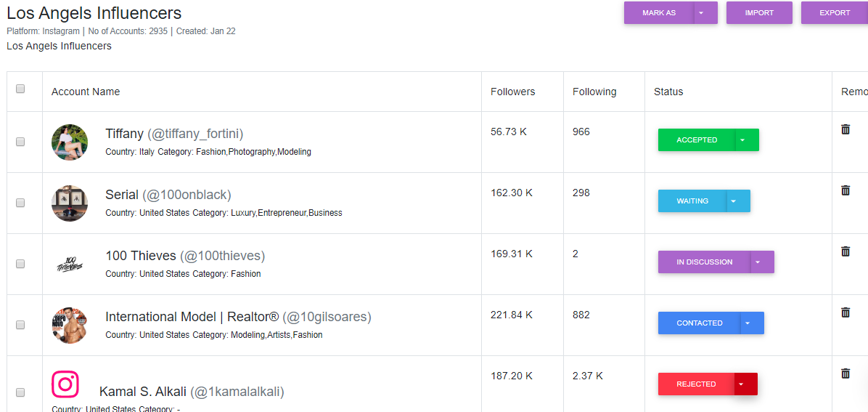This screenshot has height=412, width=868.
Task: Remove 10gilsoares account via trash icon
Action: [846, 312]
